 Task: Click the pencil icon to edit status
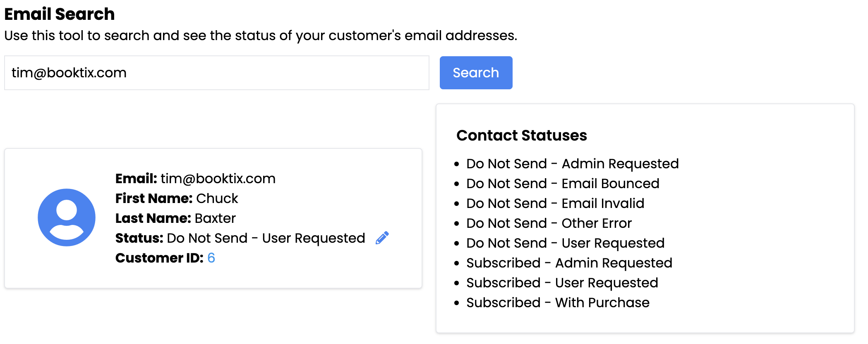pyautogui.click(x=382, y=238)
